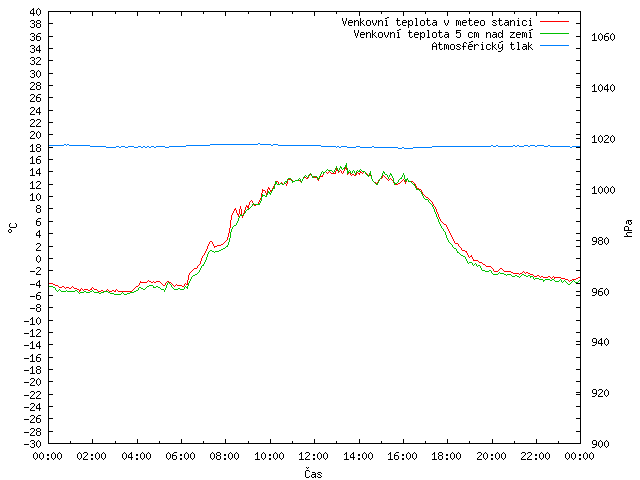Viewport: 640px width, 480px height.
Task: Click the 1000 pressure axis label
Action: click(x=603, y=191)
